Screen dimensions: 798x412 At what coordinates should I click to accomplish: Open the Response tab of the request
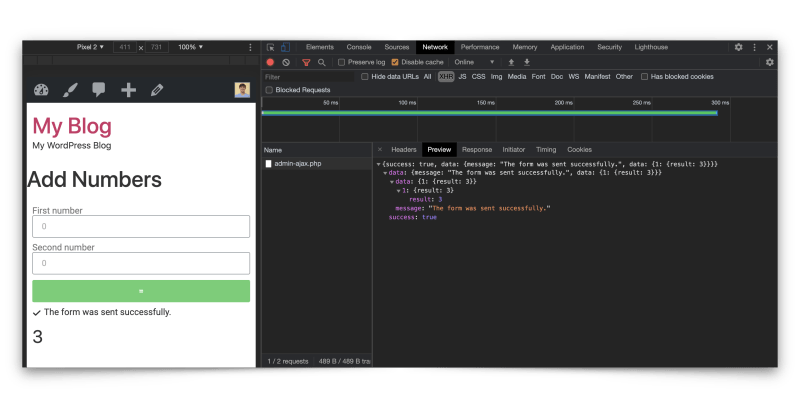click(477, 150)
